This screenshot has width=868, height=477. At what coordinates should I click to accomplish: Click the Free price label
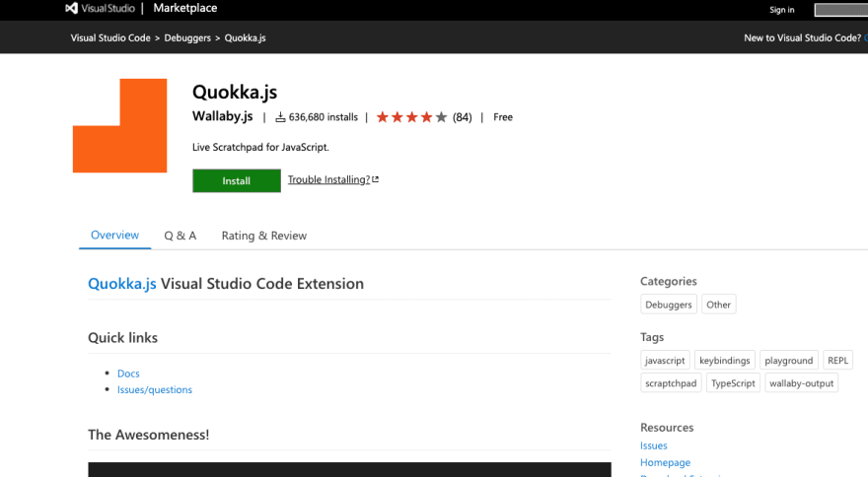[x=503, y=117]
